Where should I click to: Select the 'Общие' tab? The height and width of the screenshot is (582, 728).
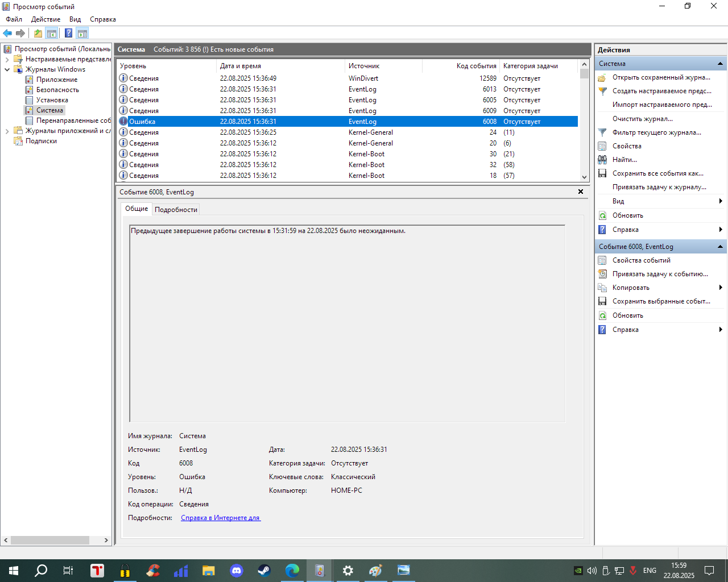click(136, 209)
